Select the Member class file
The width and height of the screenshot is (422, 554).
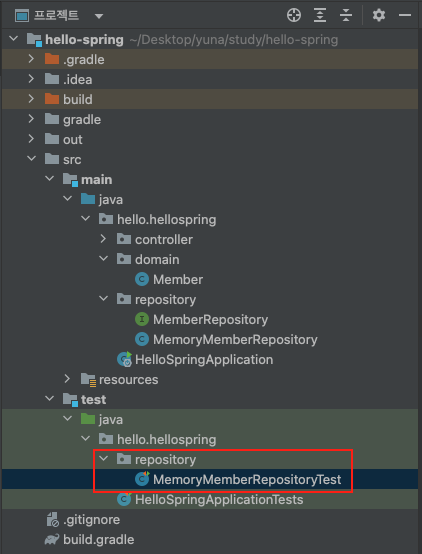tap(178, 279)
